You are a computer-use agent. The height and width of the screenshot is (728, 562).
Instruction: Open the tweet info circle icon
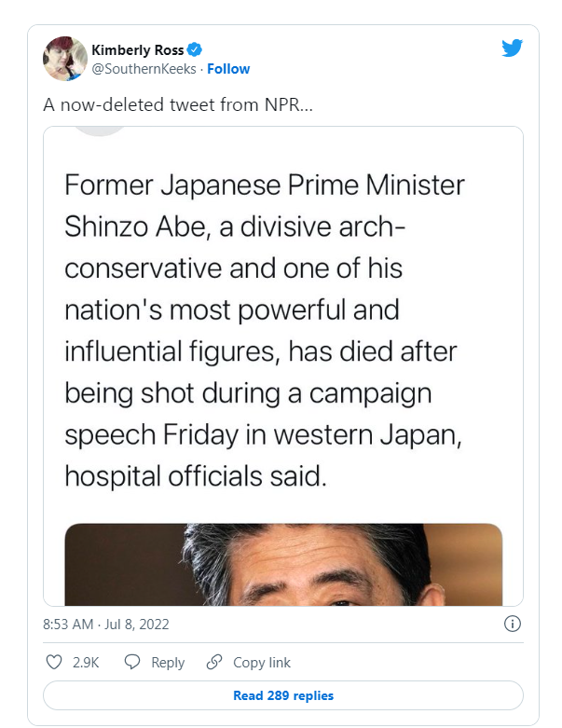(513, 624)
